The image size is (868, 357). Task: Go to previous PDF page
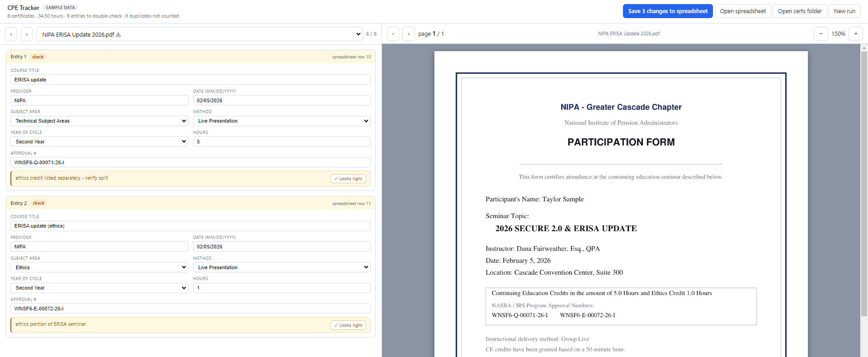point(393,34)
